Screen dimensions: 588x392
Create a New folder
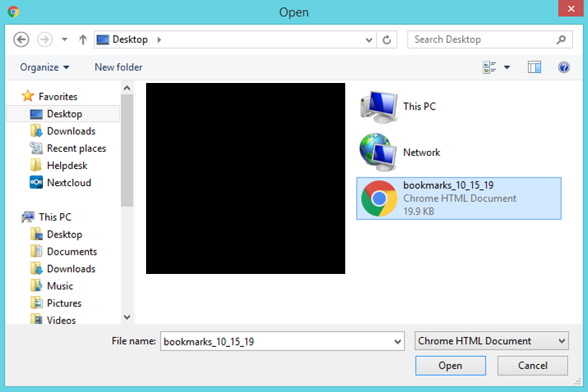118,67
